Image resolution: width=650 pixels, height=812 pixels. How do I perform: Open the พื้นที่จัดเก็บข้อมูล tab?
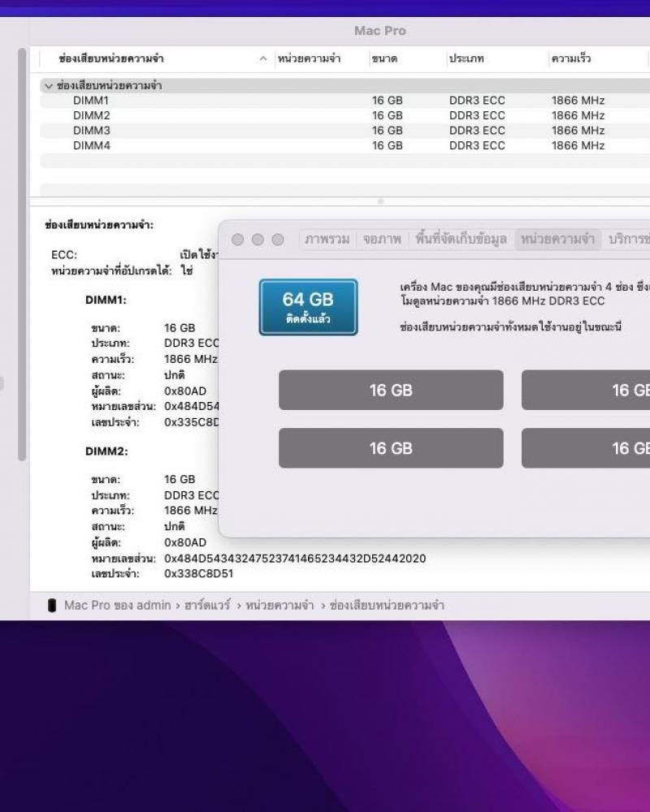point(461,240)
